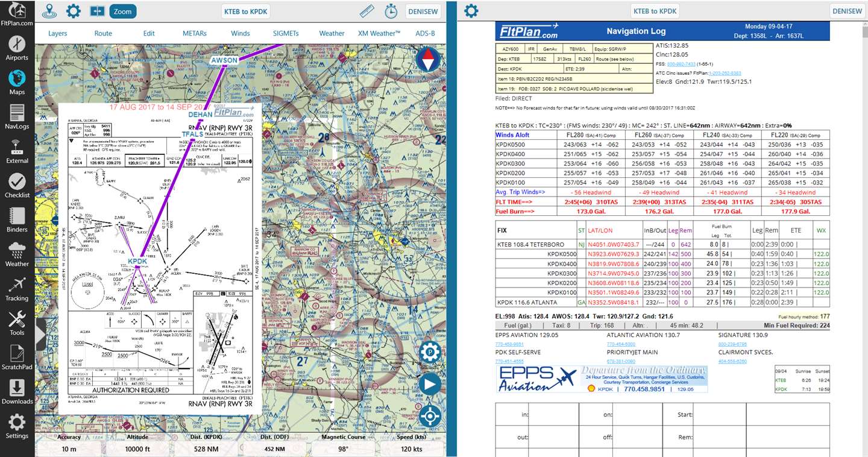Image resolution: width=868 pixels, height=457 pixels.
Task: Open the ScratchPad sidebar item
Action: point(17,358)
